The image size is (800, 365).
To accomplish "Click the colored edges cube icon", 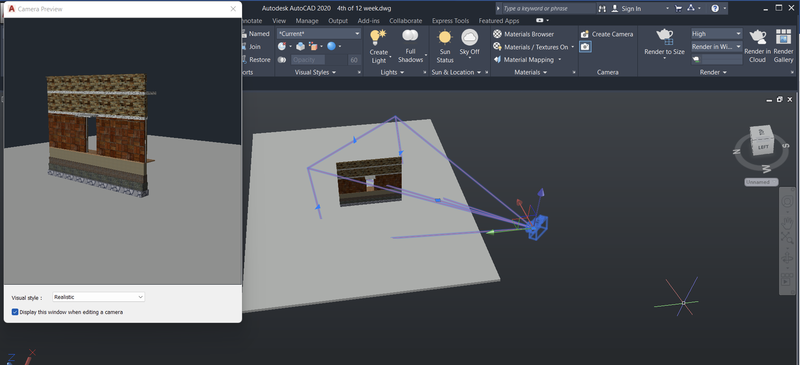I will (x=313, y=46).
